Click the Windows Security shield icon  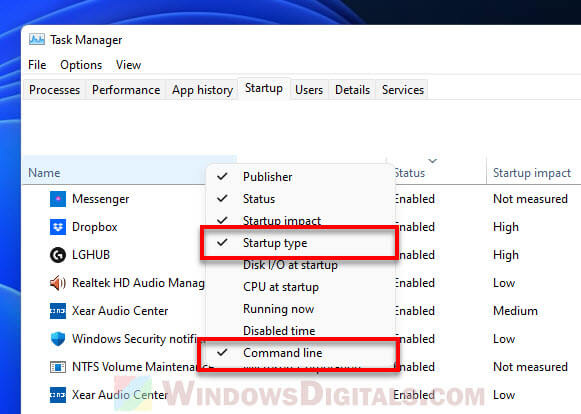pyautogui.click(x=58, y=339)
